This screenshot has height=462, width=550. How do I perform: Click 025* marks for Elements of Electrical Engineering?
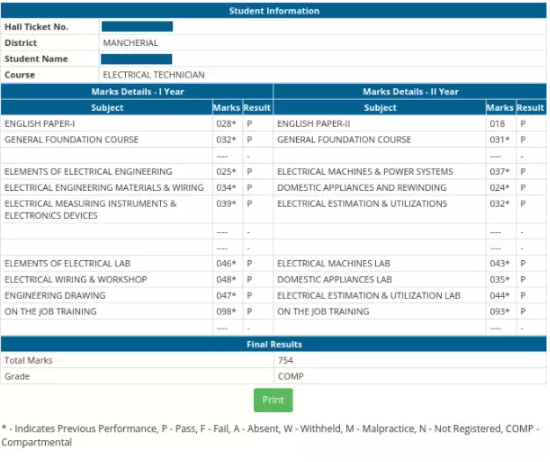tap(226, 172)
